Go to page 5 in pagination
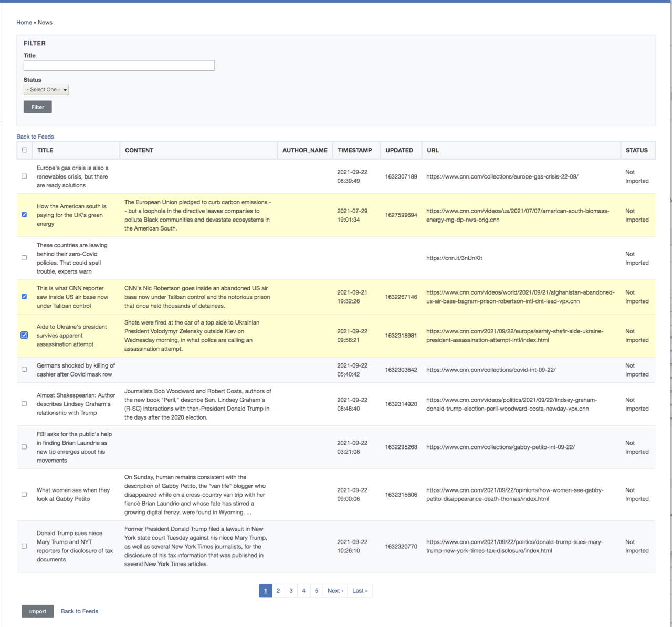Screen dimensions: 672x627 click(317, 591)
